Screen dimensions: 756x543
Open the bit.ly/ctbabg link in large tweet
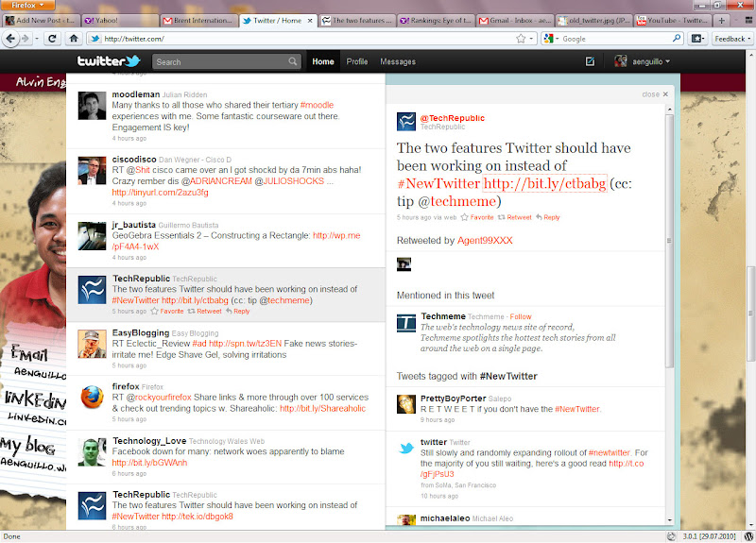[544, 183]
